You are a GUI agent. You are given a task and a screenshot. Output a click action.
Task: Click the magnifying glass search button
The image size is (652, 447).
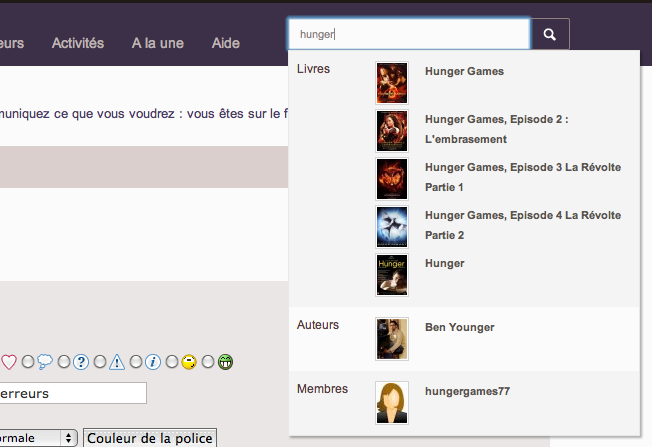(550, 34)
